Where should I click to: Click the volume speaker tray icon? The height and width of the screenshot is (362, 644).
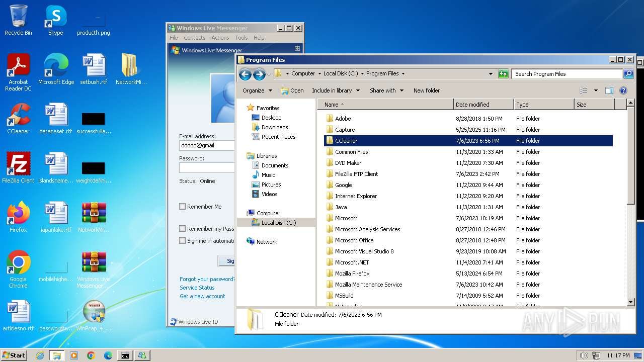[x=584, y=355]
